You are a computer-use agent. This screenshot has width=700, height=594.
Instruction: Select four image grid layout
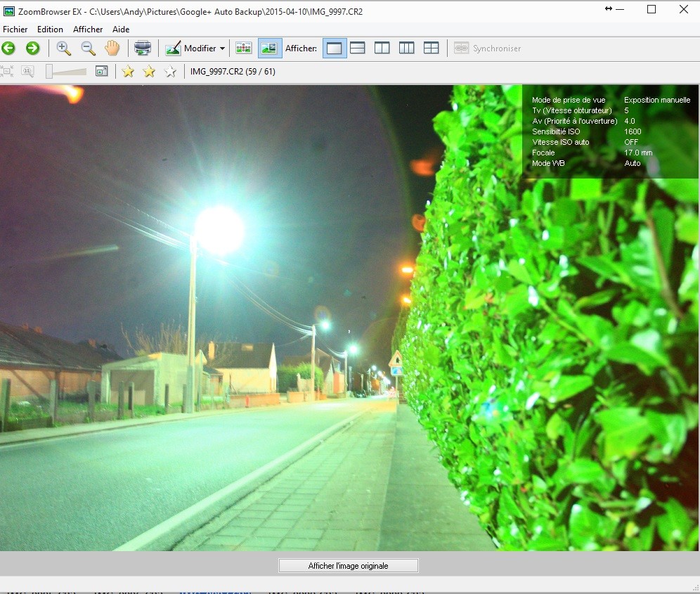(x=432, y=49)
